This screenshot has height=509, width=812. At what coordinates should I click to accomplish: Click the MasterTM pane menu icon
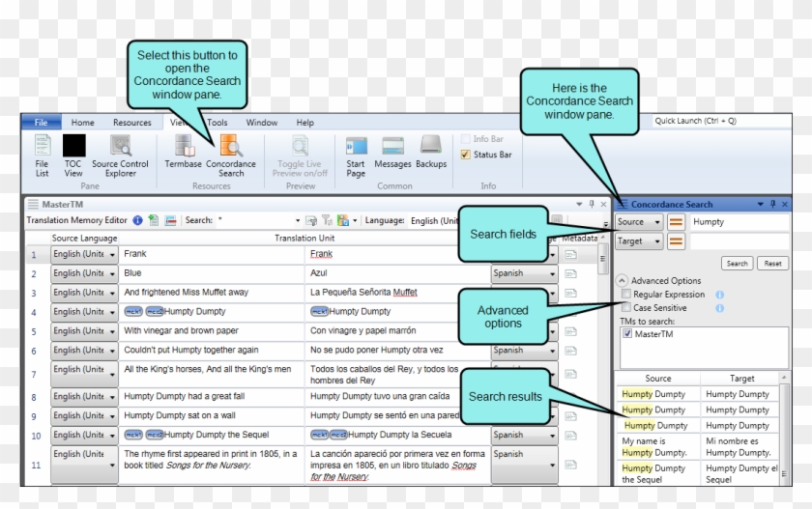[x=33, y=204]
